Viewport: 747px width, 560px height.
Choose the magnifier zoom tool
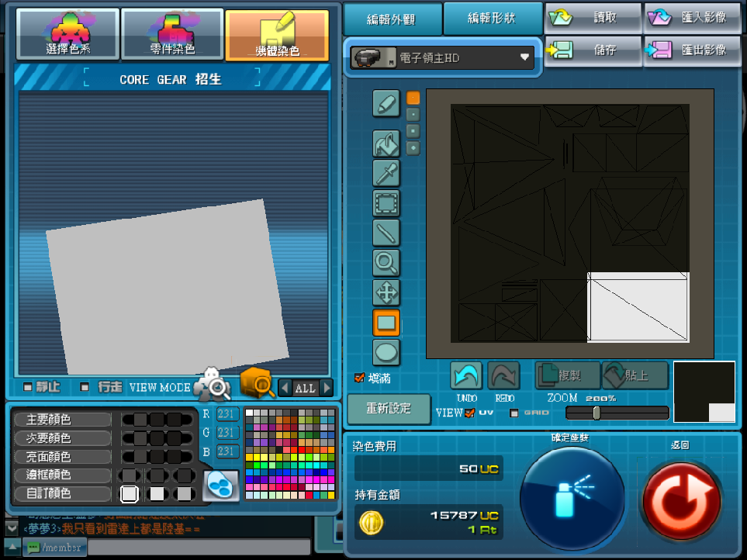386,263
